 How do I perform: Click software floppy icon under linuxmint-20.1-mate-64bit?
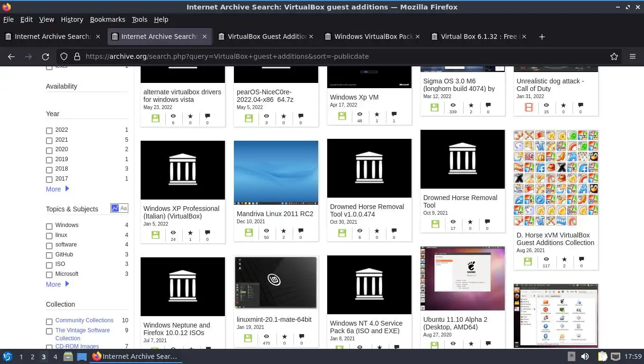point(248,338)
